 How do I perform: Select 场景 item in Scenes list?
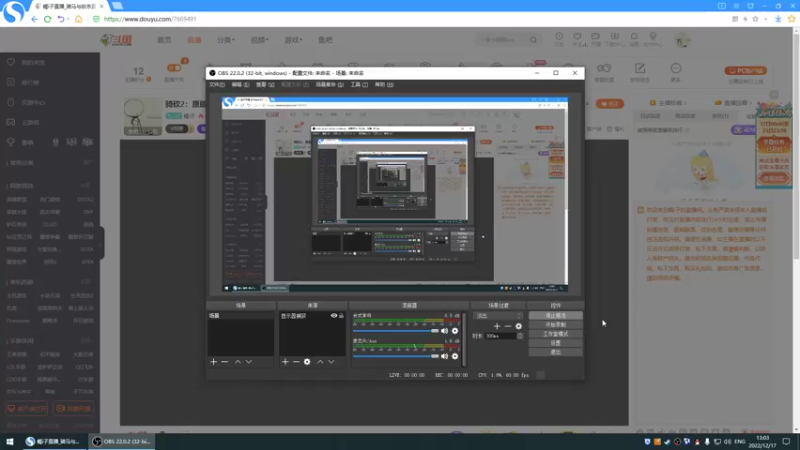(x=240, y=316)
